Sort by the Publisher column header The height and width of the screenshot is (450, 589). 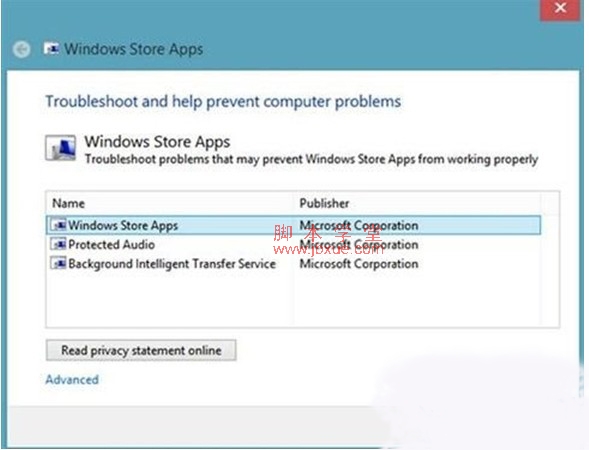click(x=417, y=203)
